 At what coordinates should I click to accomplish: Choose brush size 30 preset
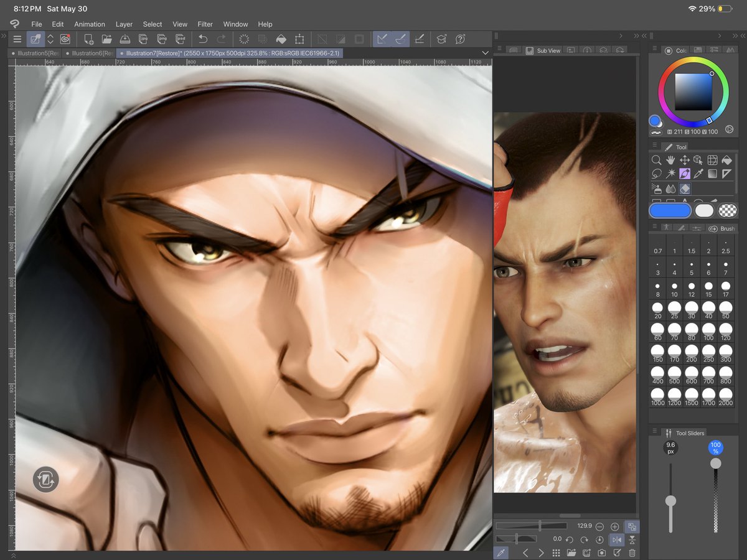pos(692,309)
